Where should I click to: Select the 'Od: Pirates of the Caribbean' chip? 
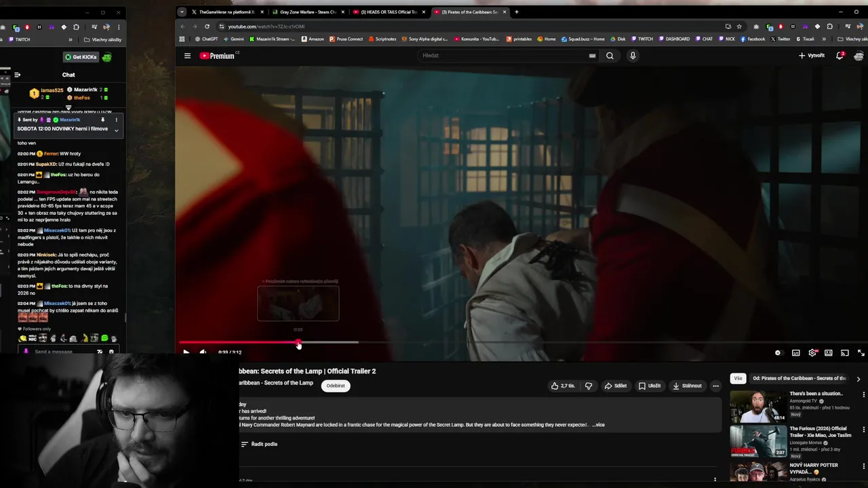tap(800, 378)
